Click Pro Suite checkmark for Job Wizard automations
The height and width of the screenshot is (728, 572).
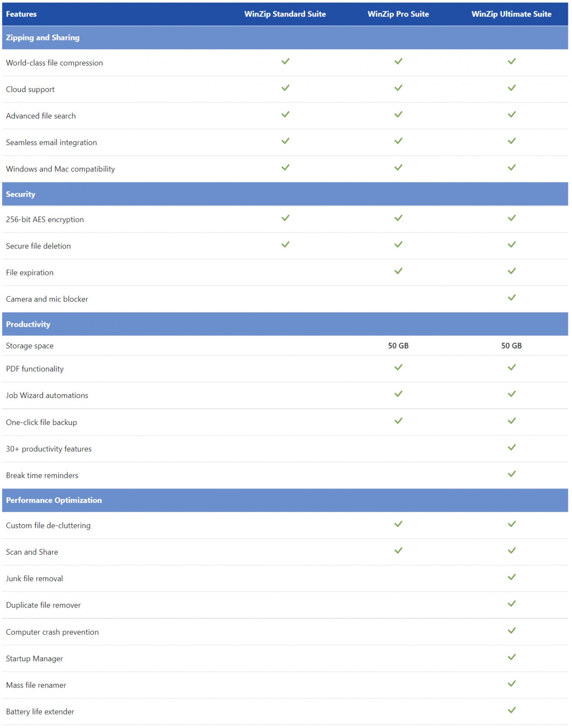tap(398, 394)
